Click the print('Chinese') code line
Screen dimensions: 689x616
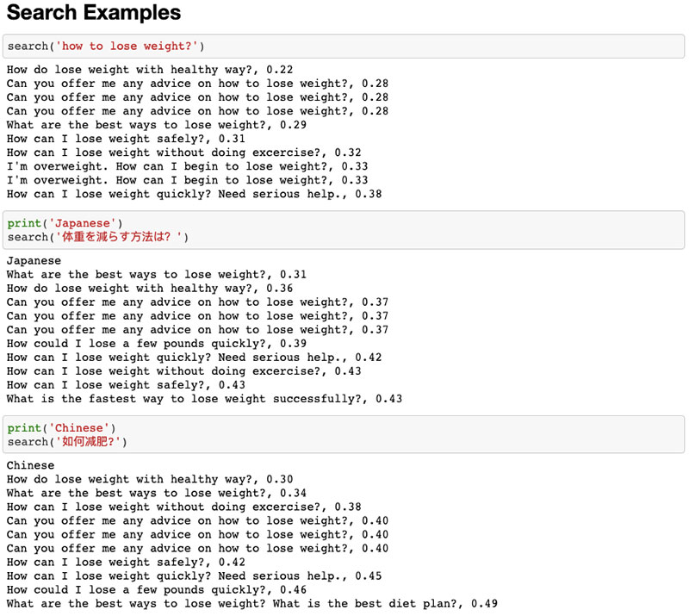point(61,428)
